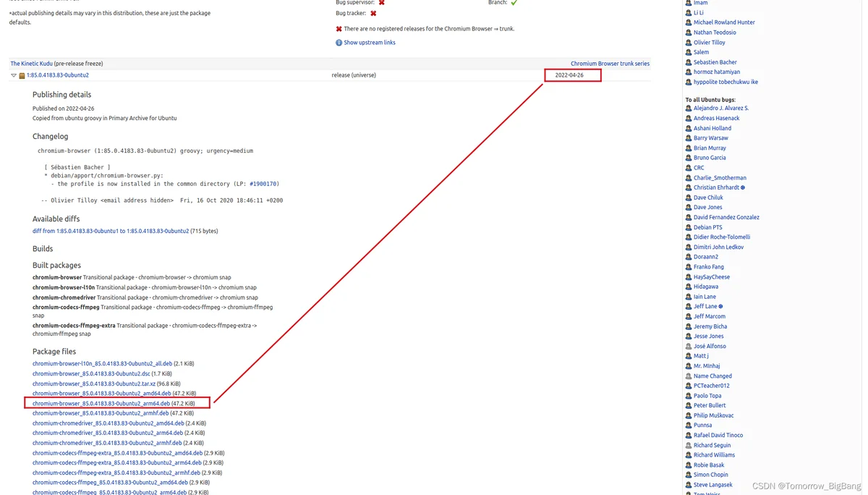The width and height of the screenshot is (868, 495).
Task: Click the package icon beside 1:85.0.4183.83-0ubuntu2
Action: pyautogui.click(x=22, y=75)
